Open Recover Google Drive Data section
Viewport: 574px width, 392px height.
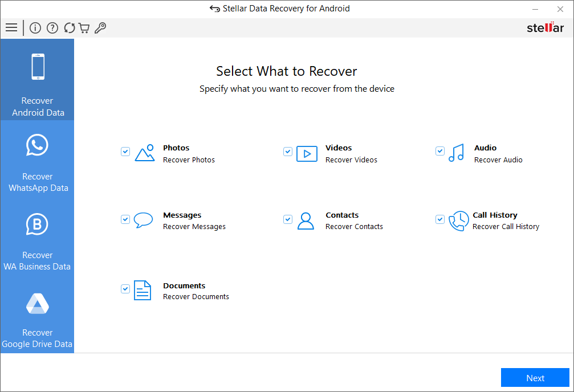[x=36, y=304]
